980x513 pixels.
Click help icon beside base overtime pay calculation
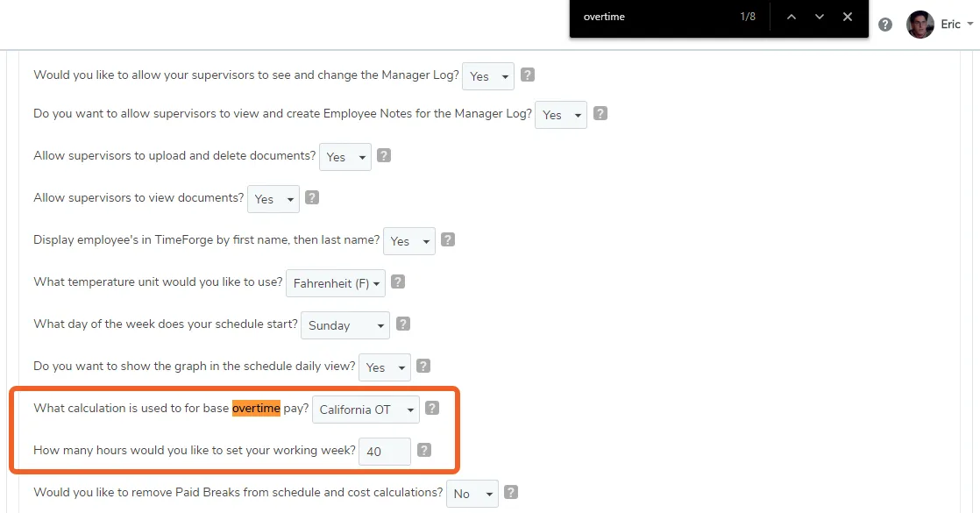(432, 409)
